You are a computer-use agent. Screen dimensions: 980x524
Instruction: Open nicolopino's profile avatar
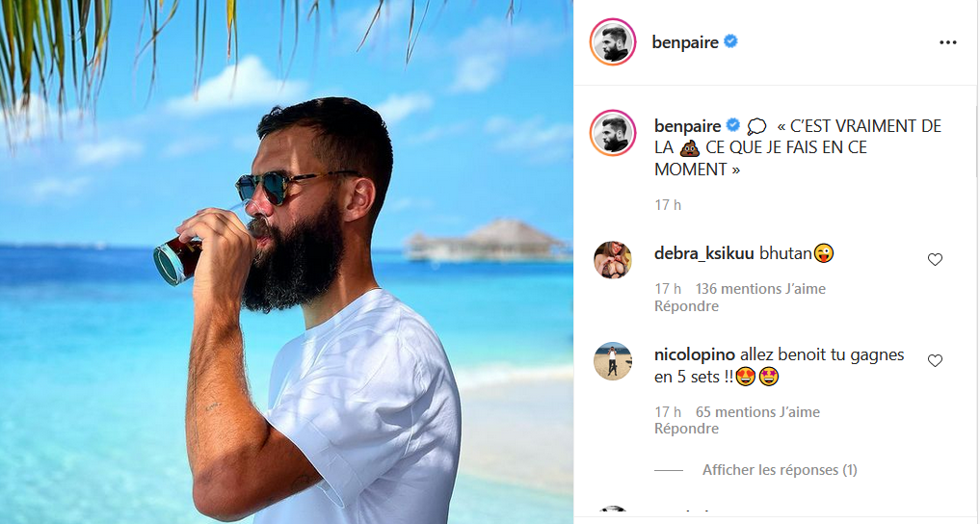pyautogui.click(x=614, y=361)
